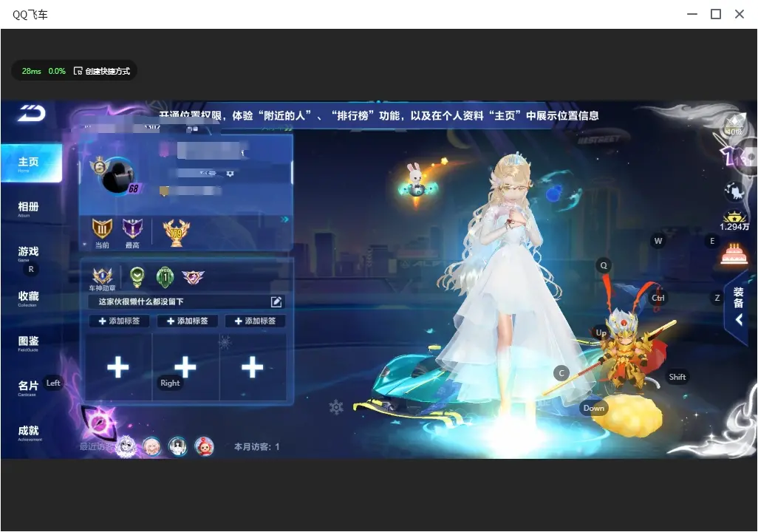The image size is (758, 532).
Task: Switch to the 成就 Achievement tab
Action: 29,432
